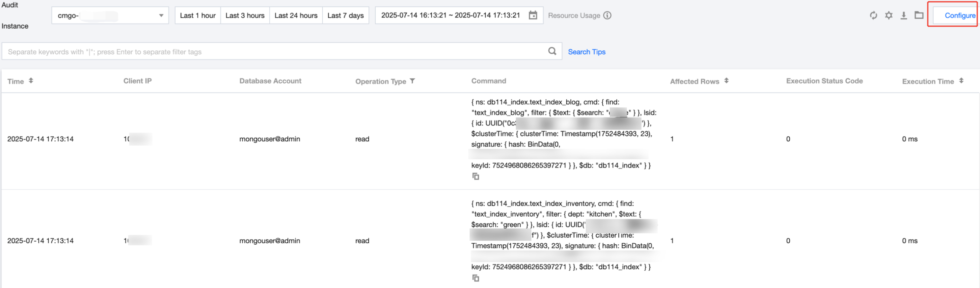980x288 pixels.
Task: Copy the text_index_inventory command
Action: pyautogui.click(x=476, y=278)
